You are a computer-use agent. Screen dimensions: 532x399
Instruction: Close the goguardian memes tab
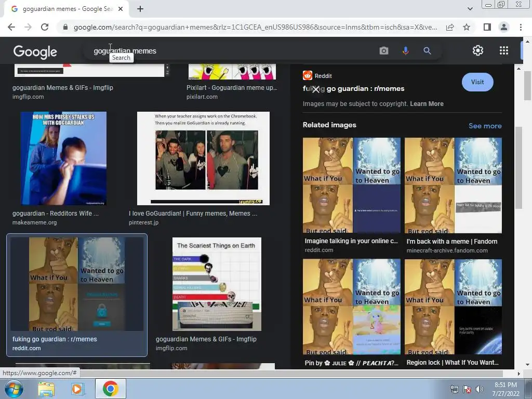121,9
